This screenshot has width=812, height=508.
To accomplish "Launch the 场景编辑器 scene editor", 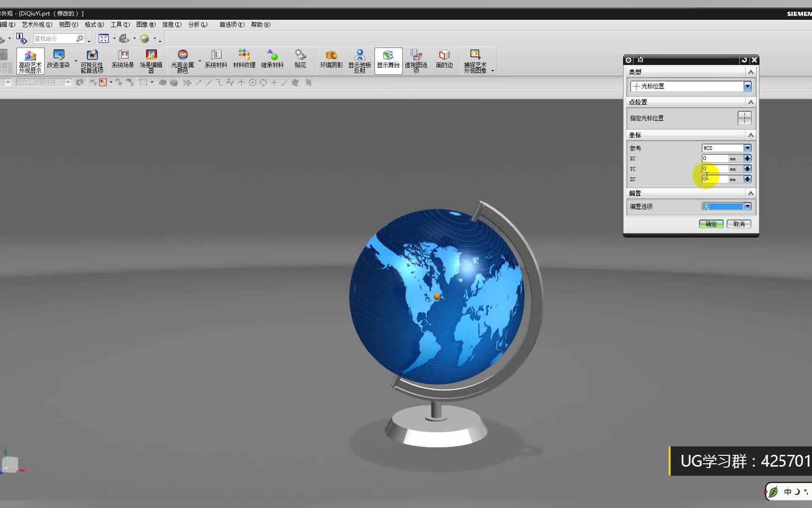I will (x=151, y=61).
